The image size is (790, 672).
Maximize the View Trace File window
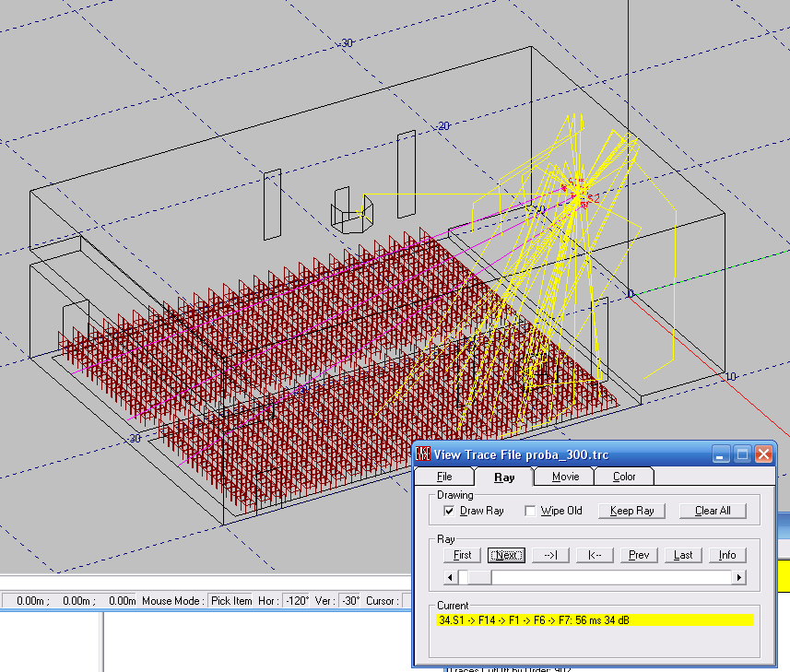coord(742,454)
